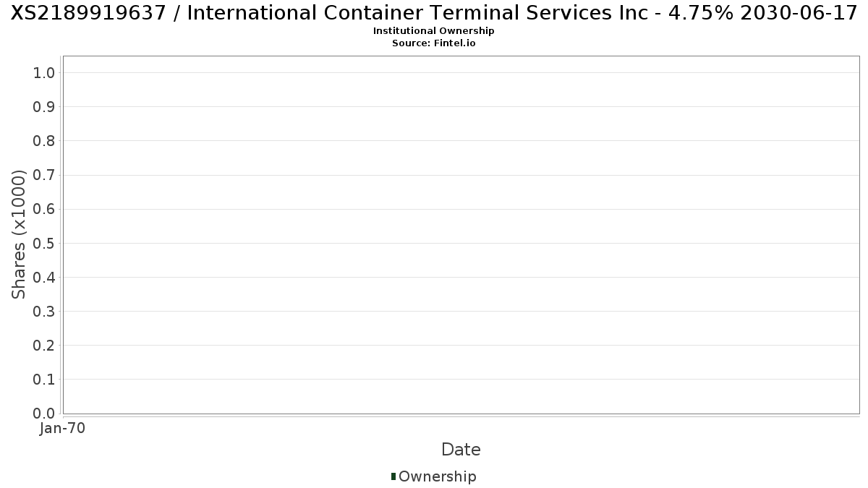Click the Shares (x1000) y-axis title
868x488 pixels.
tap(20, 234)
